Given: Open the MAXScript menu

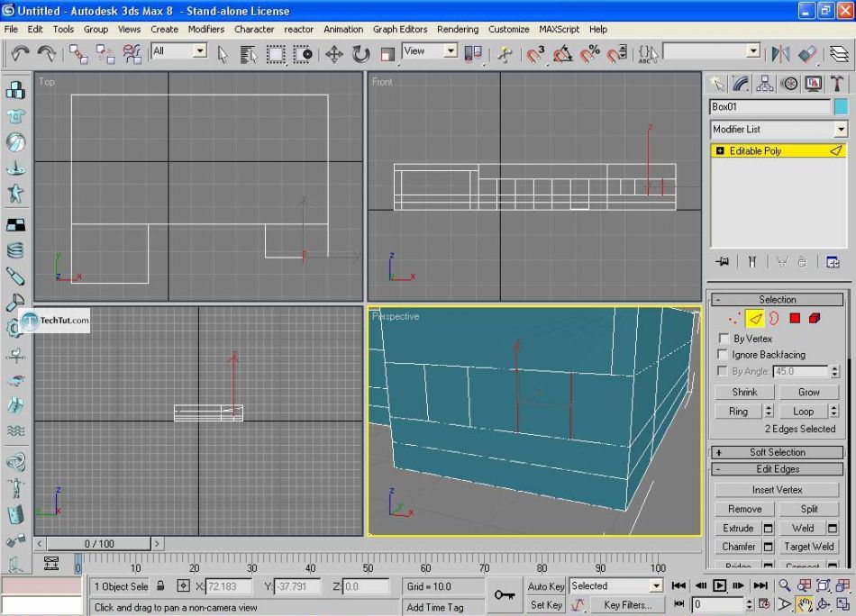Looking at the screenshot, I should 559,29.
